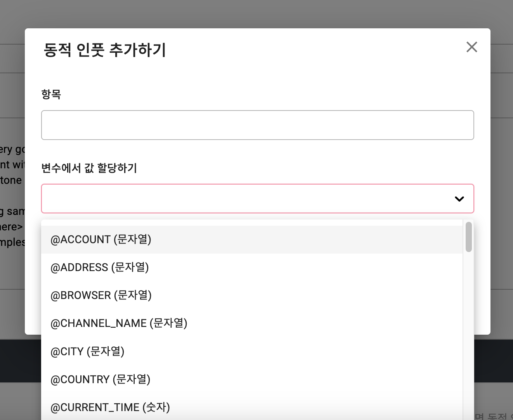Click the dimmed backdrop above the dialog
Screen dimensions: 513x420
coord(256,14)
